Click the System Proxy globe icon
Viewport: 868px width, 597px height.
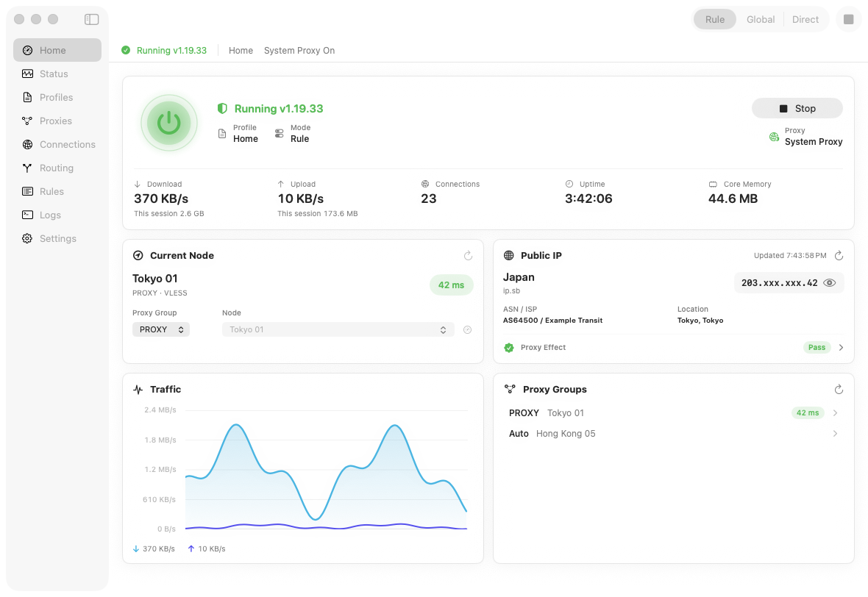coord(774,137)
